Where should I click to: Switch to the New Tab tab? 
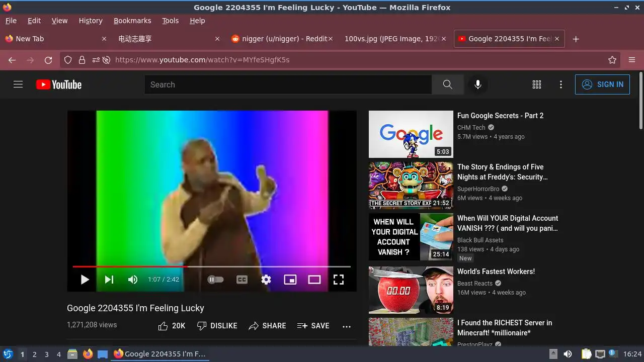(55, 39)
